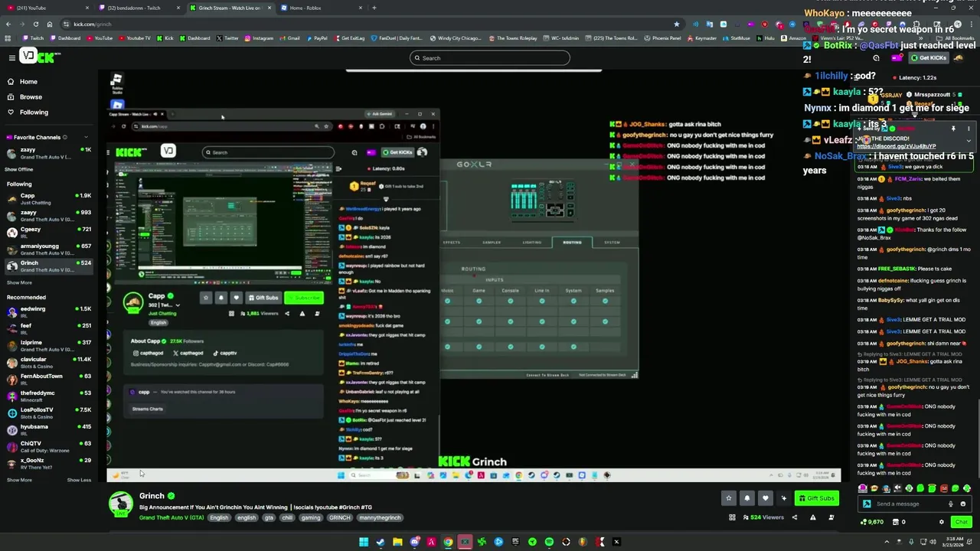Open a new browser tab
980x551 pixels.
[x=374, y=8]
